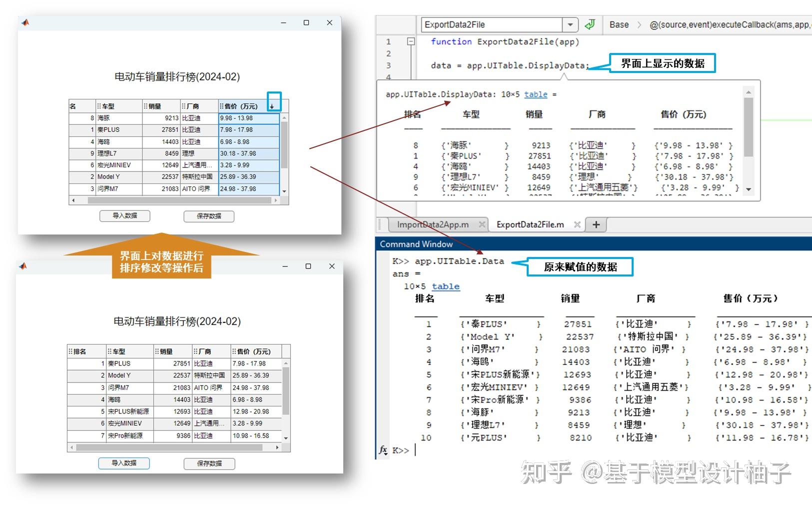Click the green go-to-function arrow icon
812x506 pixels.
(590, 24)
